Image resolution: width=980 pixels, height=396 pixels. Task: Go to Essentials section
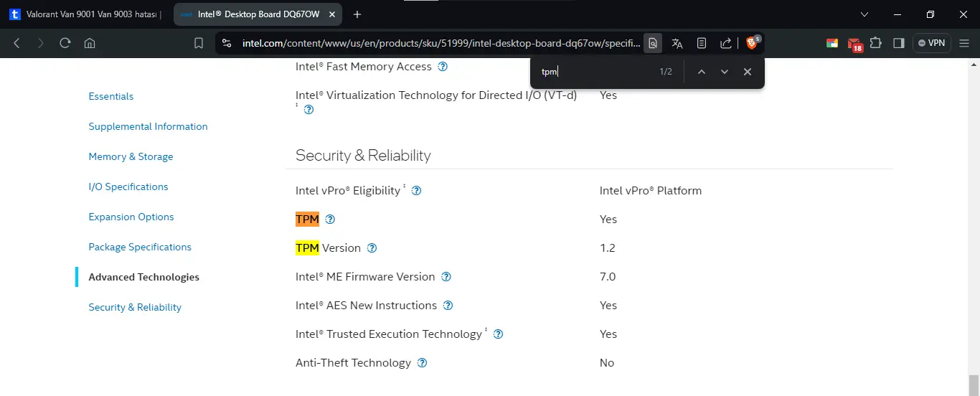pyautogui.click(x=111, y=96)
